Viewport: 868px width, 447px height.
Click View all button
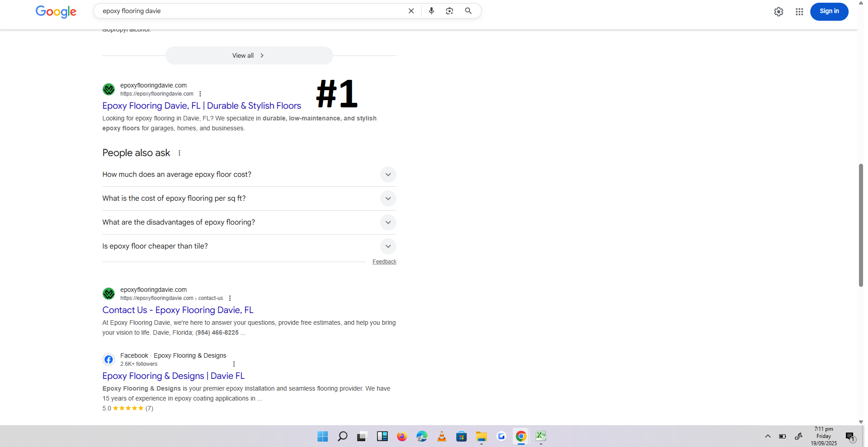tap(249, 55)
